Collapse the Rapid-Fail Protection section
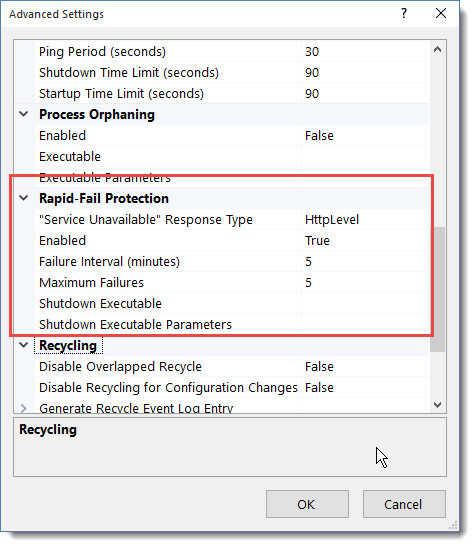475x547 pixels. point(24,198)
